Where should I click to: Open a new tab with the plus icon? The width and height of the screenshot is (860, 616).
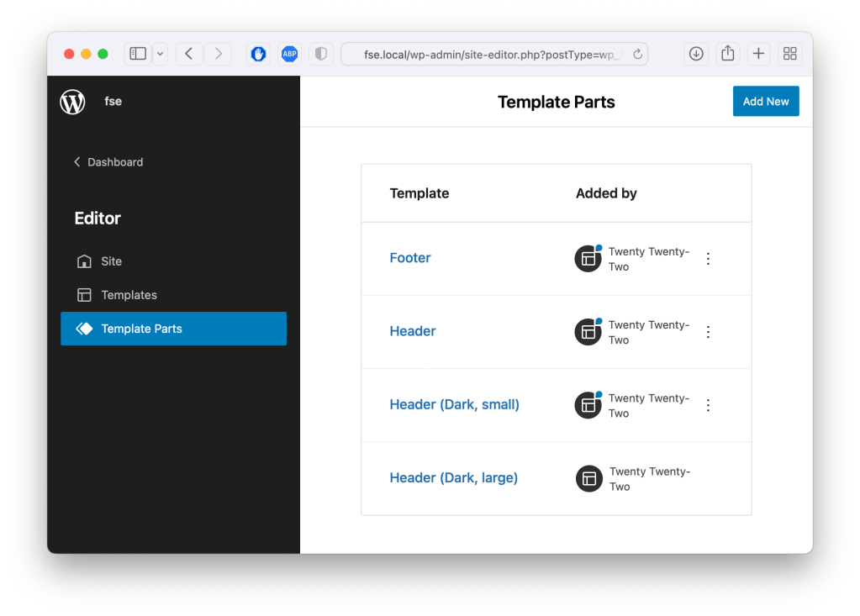[758, 54]
